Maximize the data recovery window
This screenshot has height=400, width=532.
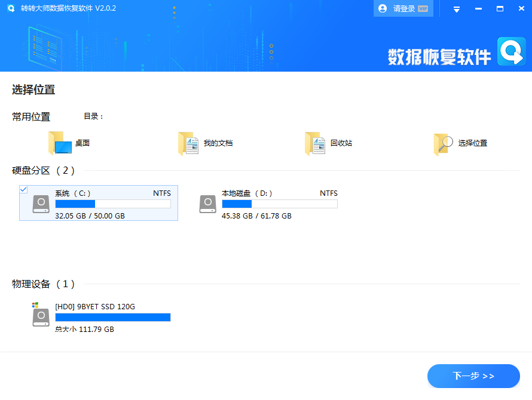pos(500,9)
